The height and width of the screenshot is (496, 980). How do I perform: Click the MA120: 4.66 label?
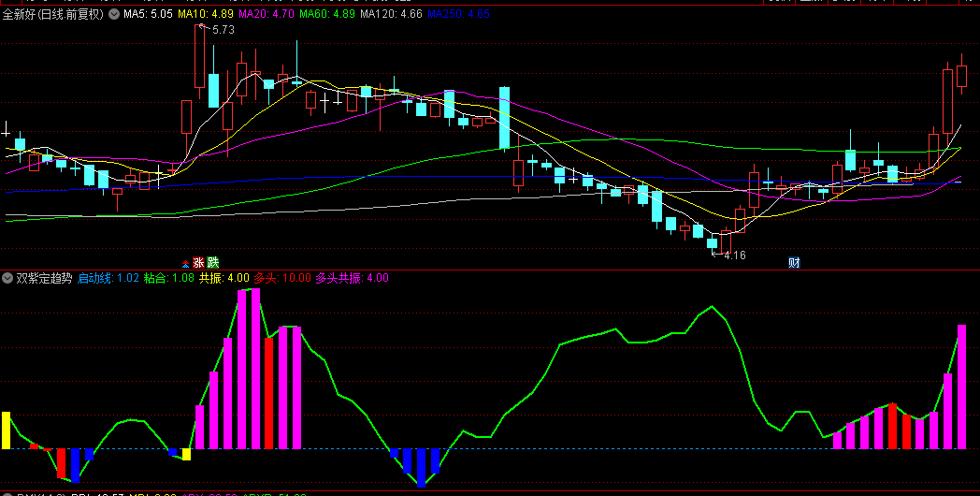pyautogui.click(x=391, y=14)
